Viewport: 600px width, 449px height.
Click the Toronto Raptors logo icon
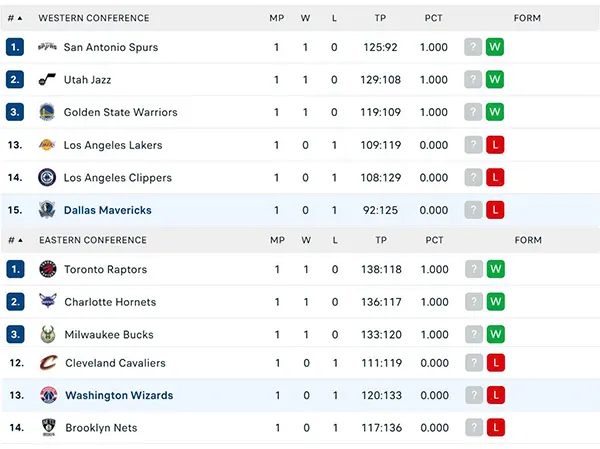click(47, 269)
